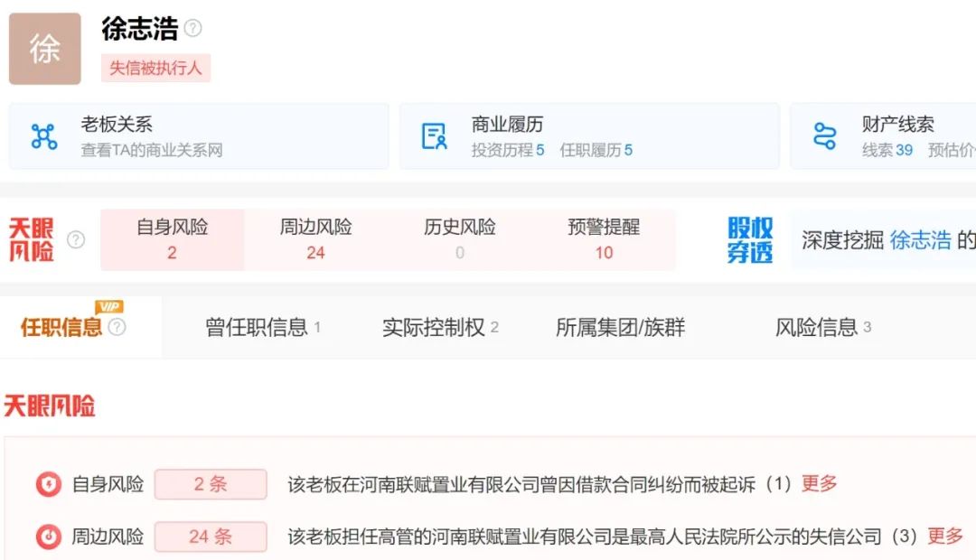Expand 更多 for 周边风险 entry
Viewport: 976px width, 560px height.
click(x=945, y=537)
